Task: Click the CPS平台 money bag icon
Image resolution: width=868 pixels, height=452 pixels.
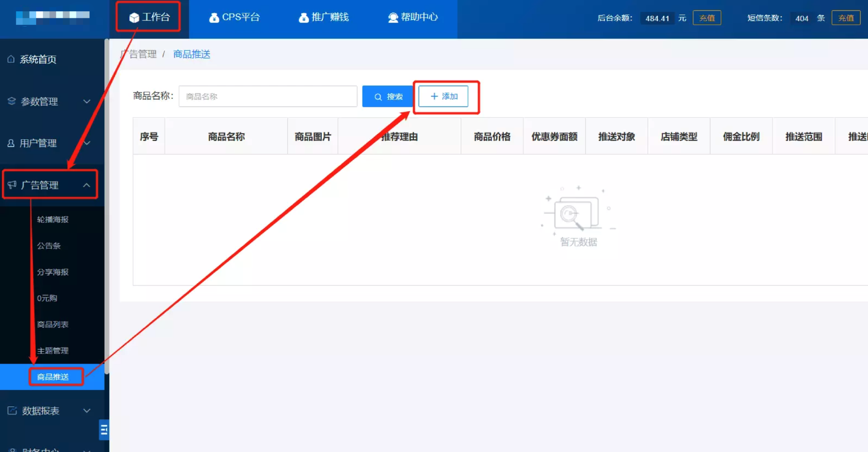Action: [x=214, y=18]
